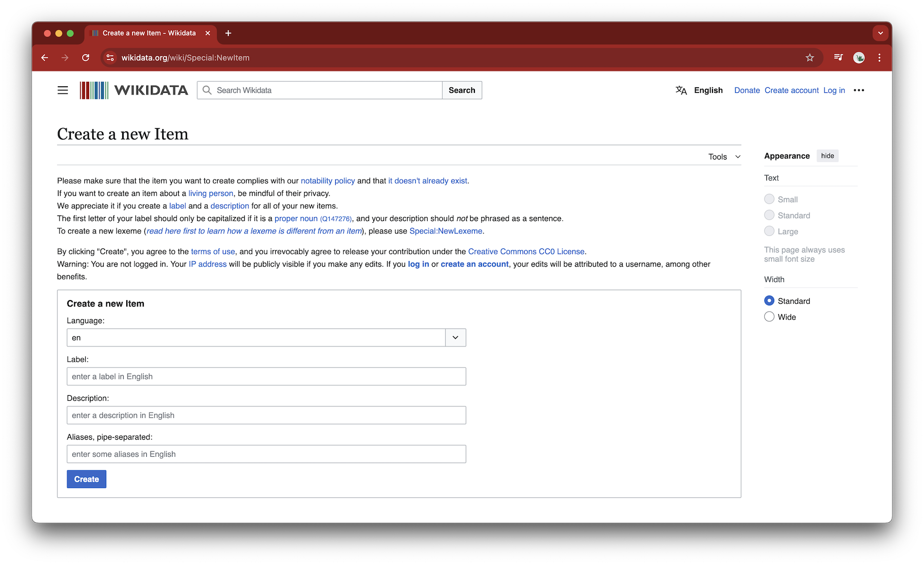Open the browser profile avatar
This screenshot has height=565, width=924.
click(x=859, y=58)
